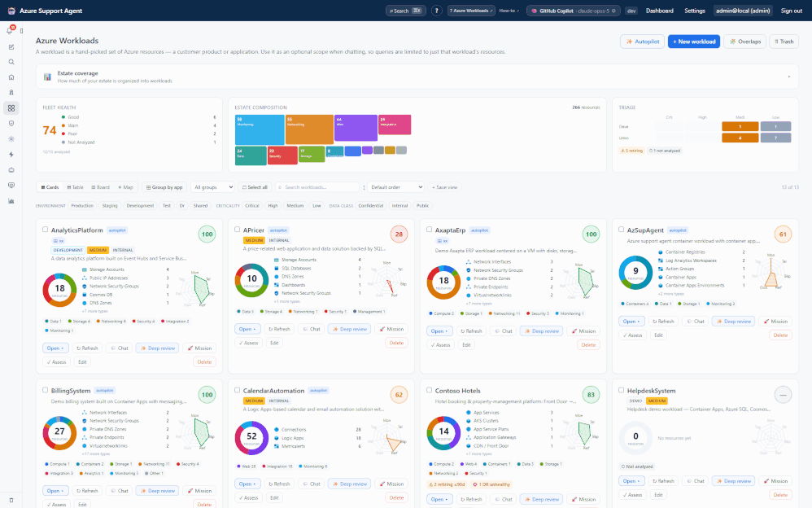Tick the Contoso Hotels card checkbox

430,390
